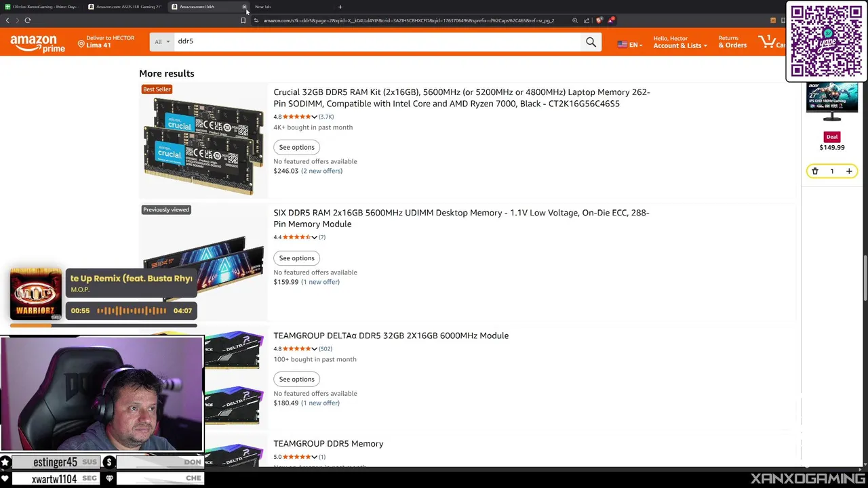Open Returns & Orders

[x=732, y=42]
